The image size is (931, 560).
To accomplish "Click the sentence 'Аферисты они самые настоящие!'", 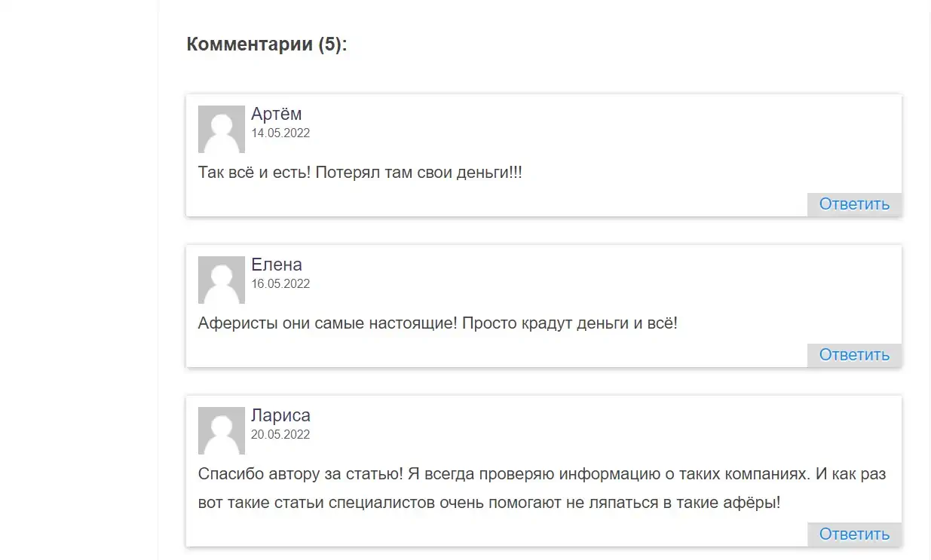I will coord(327,323).
